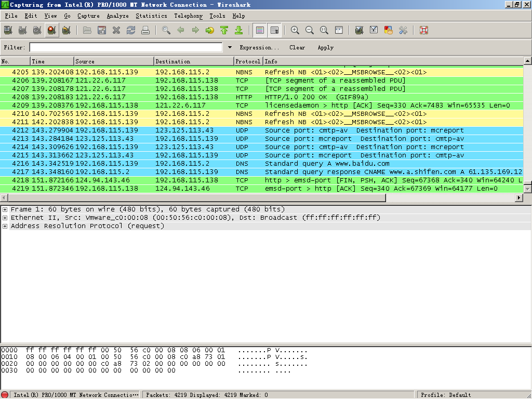This screenshot has height=399, width=532.
Task: Save this capture file icon
Action: (102, 30)
